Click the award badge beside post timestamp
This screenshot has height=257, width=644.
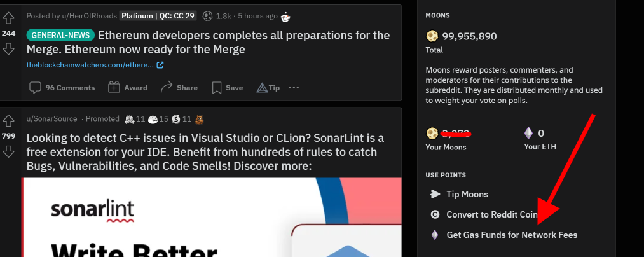pos(285,16)
